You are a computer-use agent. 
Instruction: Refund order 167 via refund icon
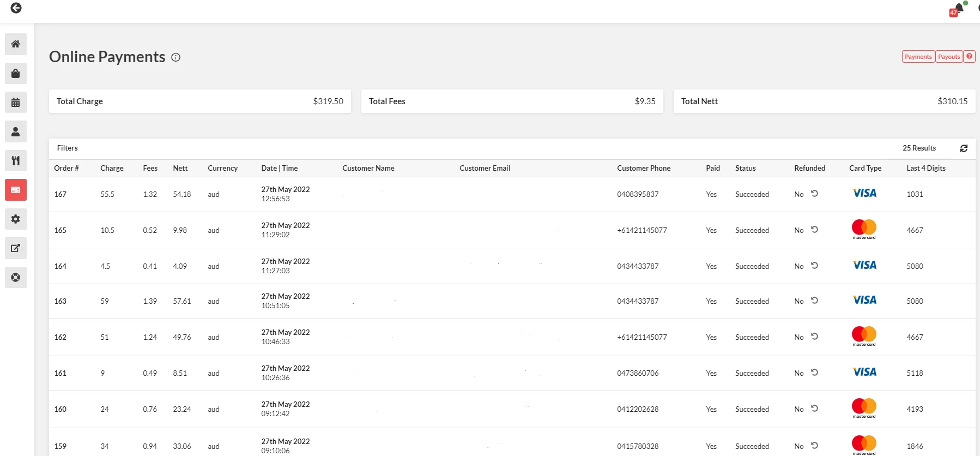814,194
